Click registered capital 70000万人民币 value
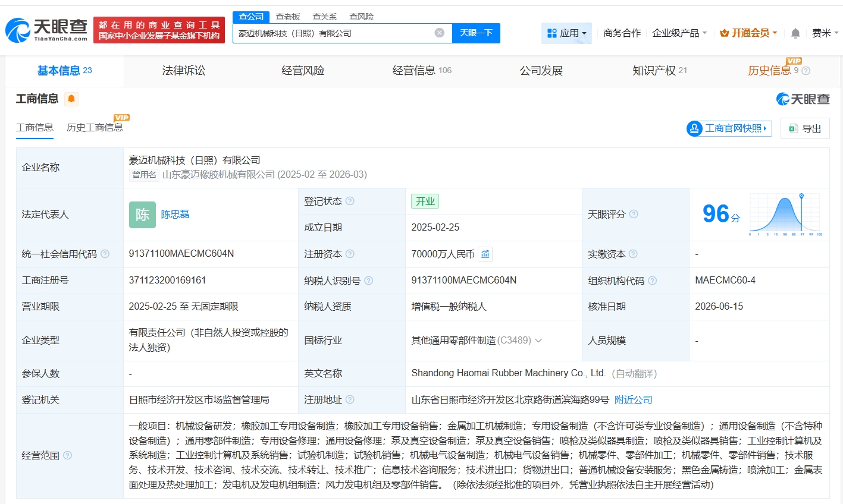Viewport: 843px width, 504px height. click(x=443, y=254)
